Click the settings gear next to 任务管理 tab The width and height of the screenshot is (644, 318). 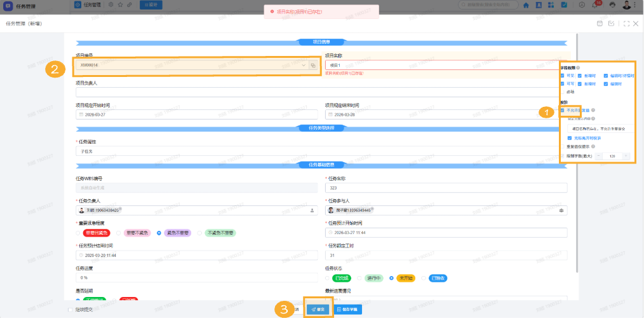[x=111, y=5]
